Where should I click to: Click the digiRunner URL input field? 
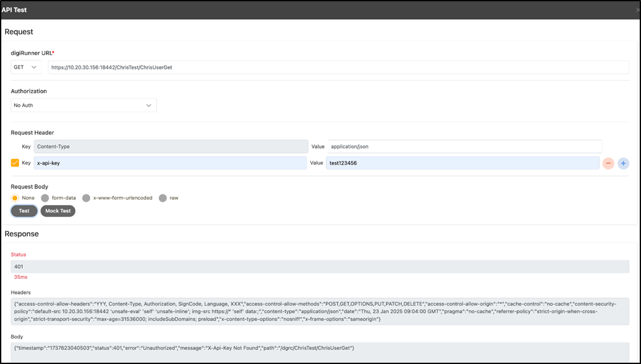[338, 67]
